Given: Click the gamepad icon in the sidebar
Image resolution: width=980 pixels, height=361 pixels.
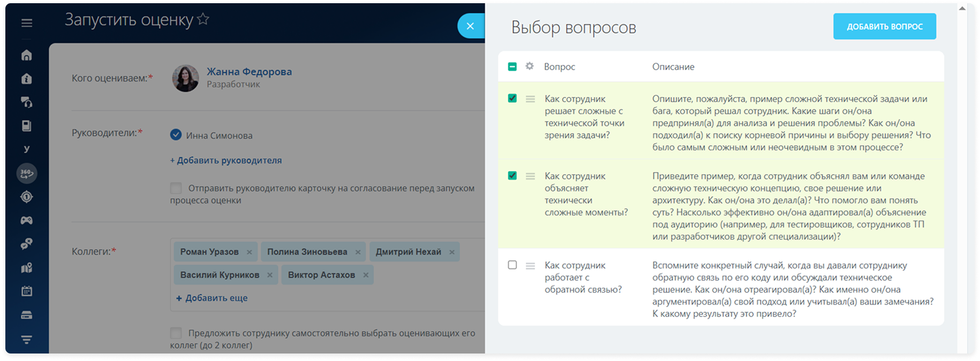Looking at the screenshot, I should pyautogui.click(x=27, y=221).
